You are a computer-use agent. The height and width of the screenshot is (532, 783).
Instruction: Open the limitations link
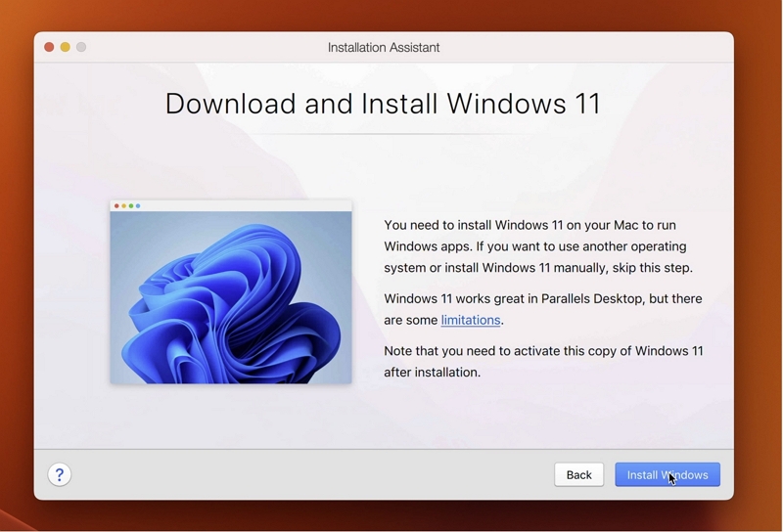(x=471, y=320)
